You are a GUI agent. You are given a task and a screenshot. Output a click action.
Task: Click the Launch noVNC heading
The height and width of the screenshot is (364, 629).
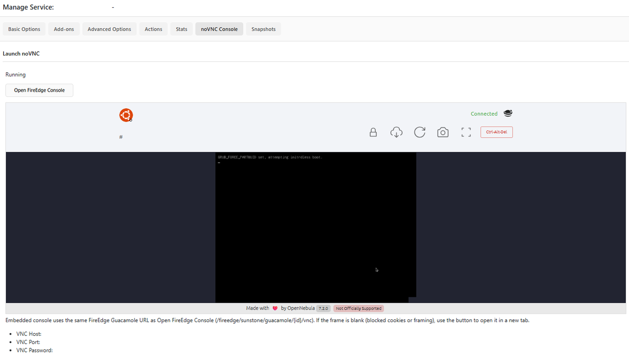click(x=21, y=53)
